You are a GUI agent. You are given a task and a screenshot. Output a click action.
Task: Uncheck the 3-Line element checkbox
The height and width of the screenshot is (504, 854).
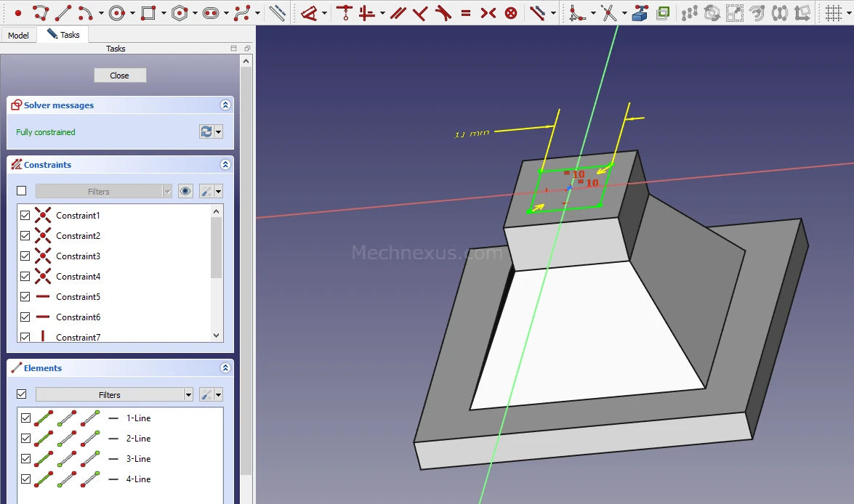pos(25,459)
